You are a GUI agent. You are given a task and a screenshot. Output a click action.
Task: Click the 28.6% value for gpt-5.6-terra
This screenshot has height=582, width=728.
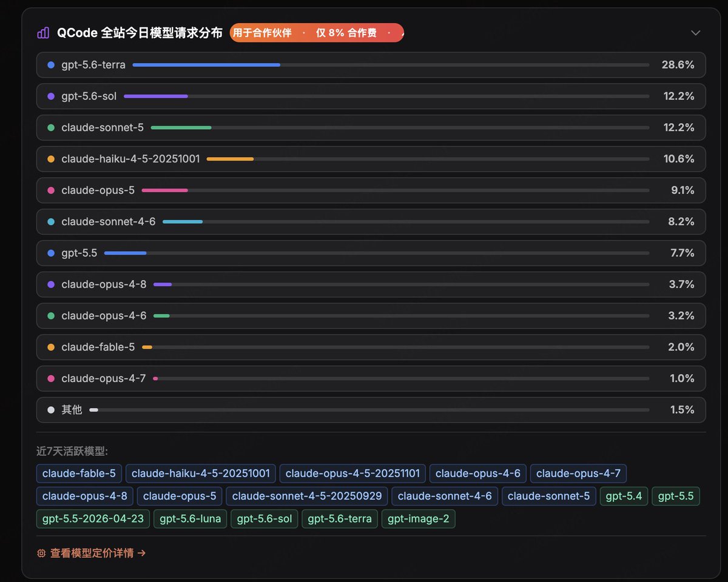[x=678, y=64]
